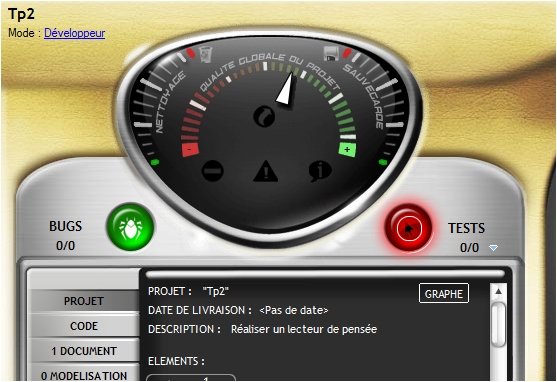Click the warning triangle icon in gauge

(x=266, y=171)
